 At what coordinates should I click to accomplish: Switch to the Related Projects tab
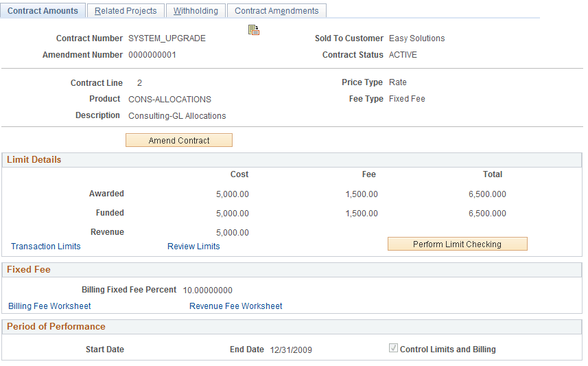click(x=126, y=11)
